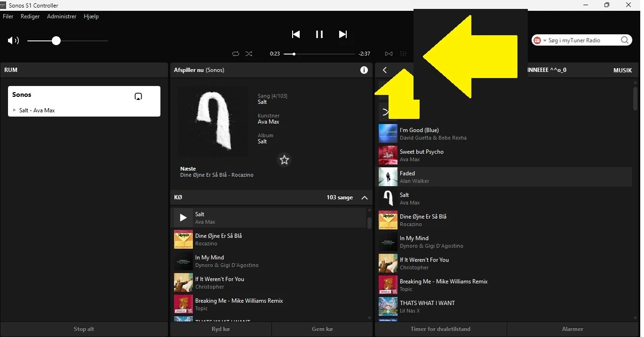644x337 pixels.
Task: Click the search field Søg i myTuner Radio
Action: [581, 40]
